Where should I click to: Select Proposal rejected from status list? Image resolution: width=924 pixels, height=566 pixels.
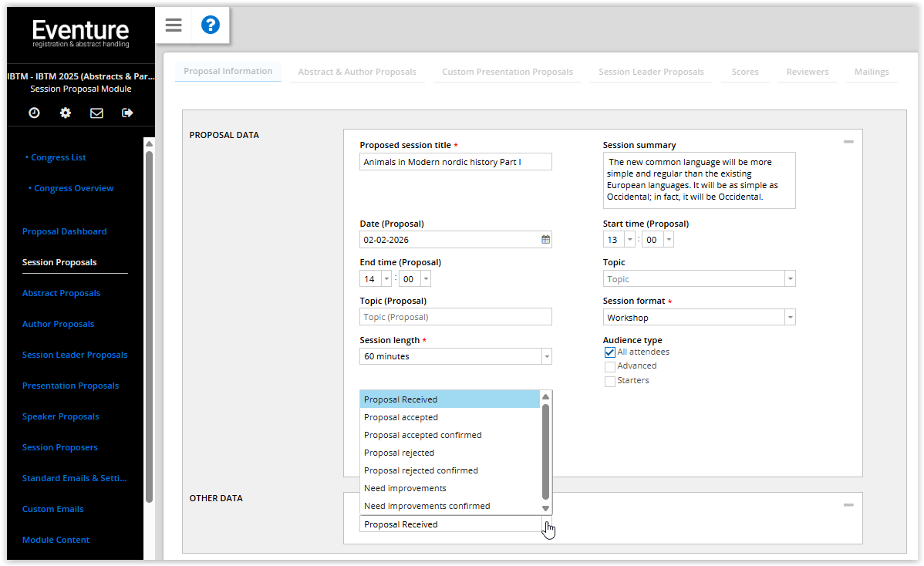click(x=399, y=453)
